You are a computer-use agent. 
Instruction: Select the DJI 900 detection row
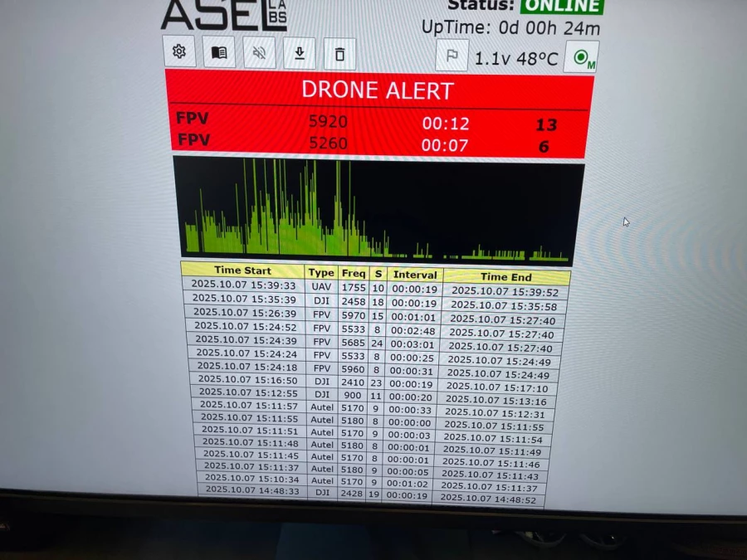pyautogui.click(x=373, y=395)
